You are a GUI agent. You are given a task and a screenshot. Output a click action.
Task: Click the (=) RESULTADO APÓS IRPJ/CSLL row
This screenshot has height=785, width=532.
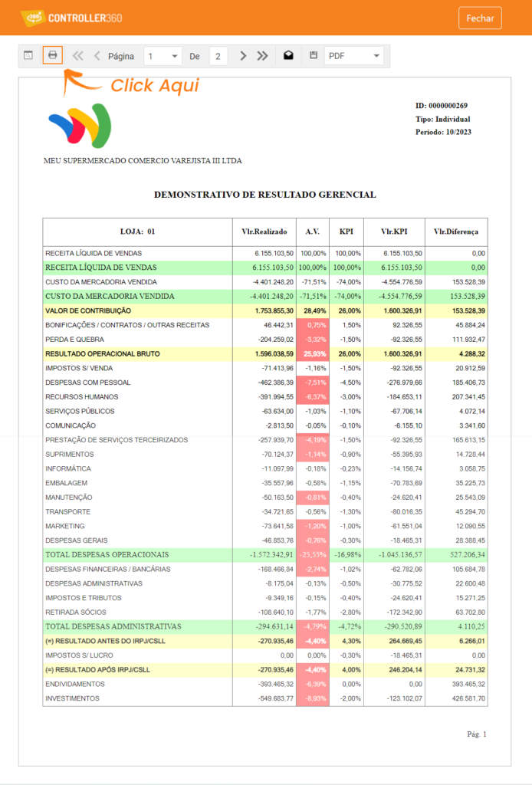(264, 670)
